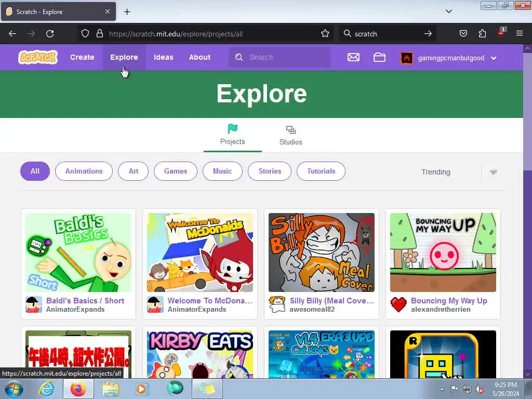Expand the account menu chevron

pyautogui.click(x=494, y=58)
